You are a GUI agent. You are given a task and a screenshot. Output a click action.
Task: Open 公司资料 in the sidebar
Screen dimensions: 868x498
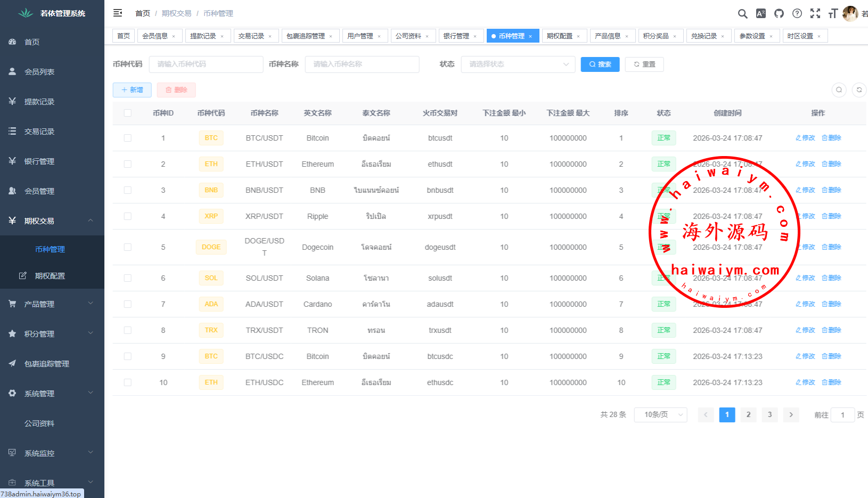(x=52, y=423)
